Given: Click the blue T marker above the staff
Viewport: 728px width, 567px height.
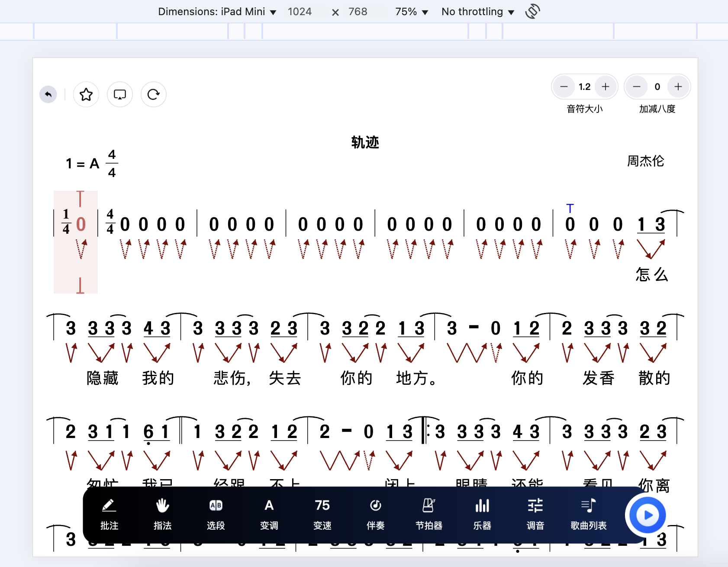Looking at the screenshot, I should [x=570, y=209].
